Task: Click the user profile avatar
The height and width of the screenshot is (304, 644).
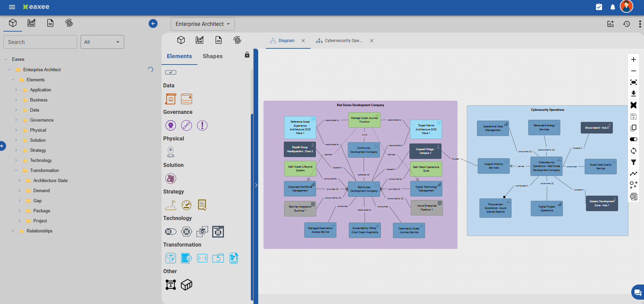Action: point(627,6)
